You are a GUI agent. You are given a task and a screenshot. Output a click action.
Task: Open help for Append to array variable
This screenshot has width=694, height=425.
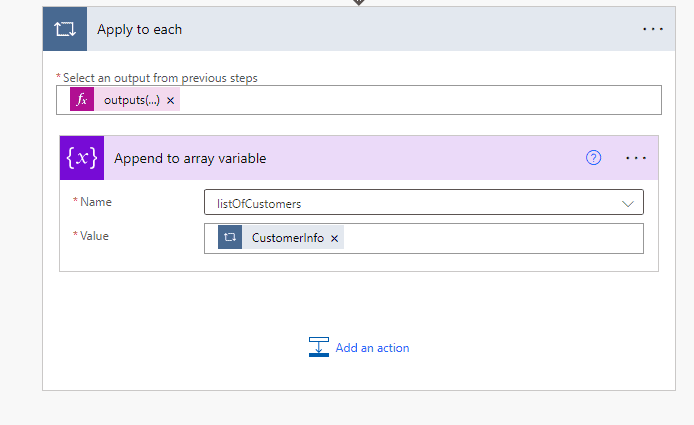tap(593, 158)
